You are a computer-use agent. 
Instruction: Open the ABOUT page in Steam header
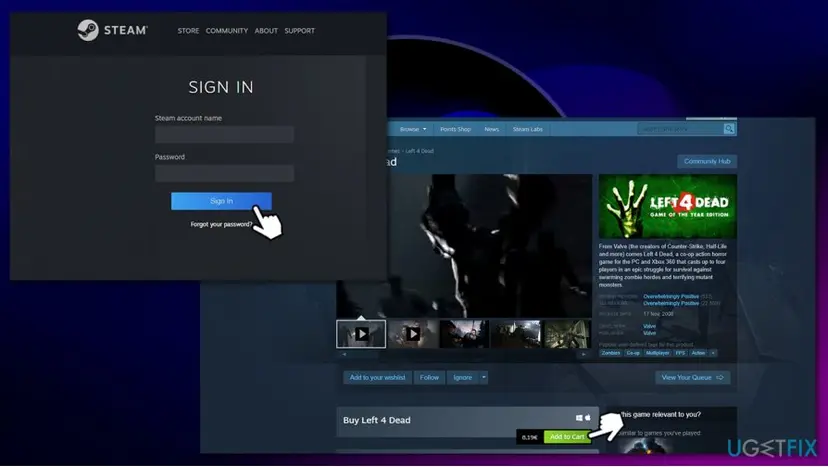pyautogui.click(x=266, y=31)
